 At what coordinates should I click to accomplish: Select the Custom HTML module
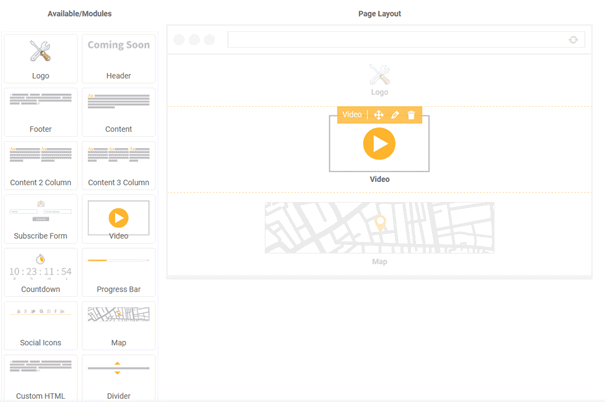41,378
